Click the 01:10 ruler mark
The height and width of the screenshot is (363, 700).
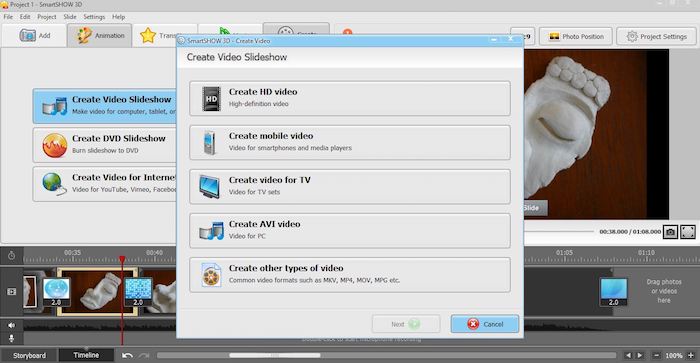pos(646,253)
